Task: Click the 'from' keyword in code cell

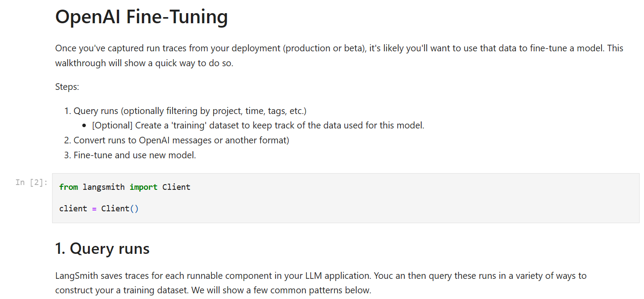Action: tap(68, 187)
